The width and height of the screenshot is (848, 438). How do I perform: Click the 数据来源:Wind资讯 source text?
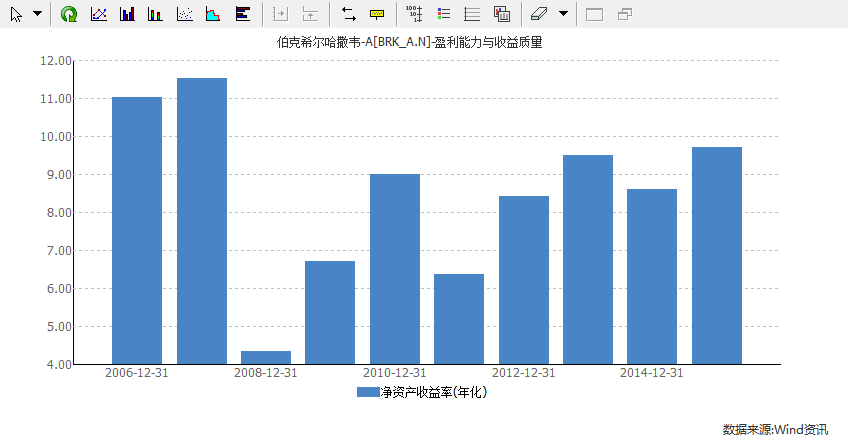point(776,429)
